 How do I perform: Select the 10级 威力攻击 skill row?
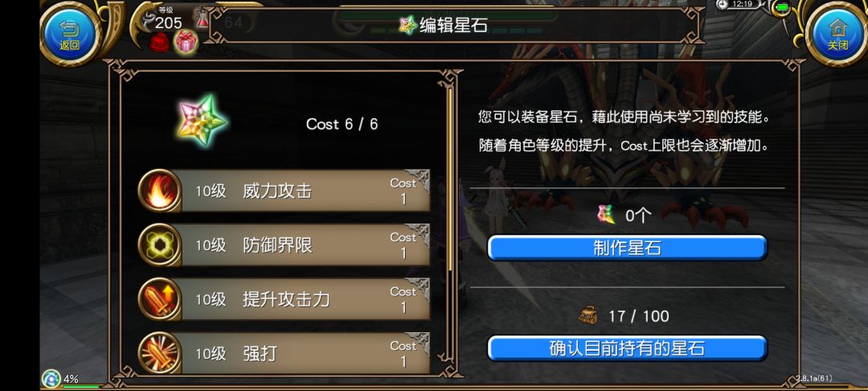[x=284, y=191]
